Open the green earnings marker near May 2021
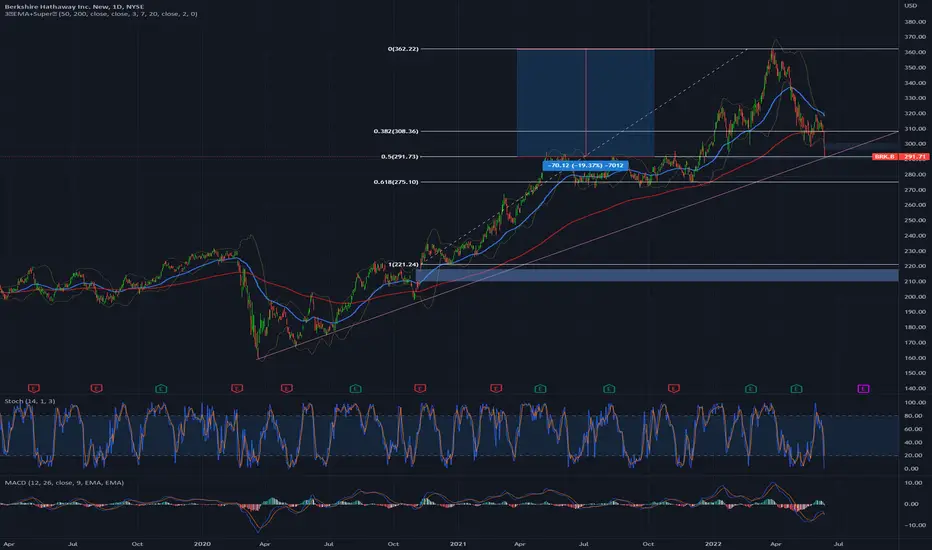 pyautogui.click(x=540, y=388)
